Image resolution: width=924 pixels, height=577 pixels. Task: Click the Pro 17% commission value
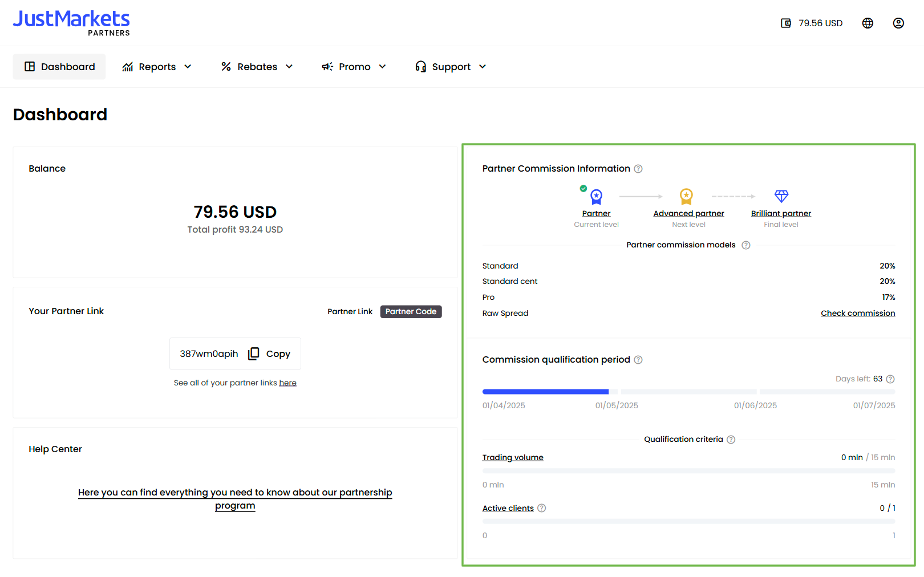889,298
